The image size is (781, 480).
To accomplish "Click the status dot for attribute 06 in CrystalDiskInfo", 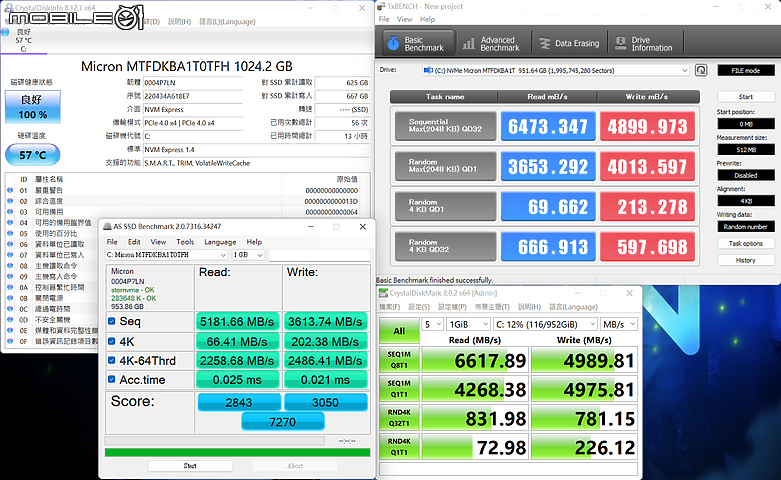I will (10, 244).
